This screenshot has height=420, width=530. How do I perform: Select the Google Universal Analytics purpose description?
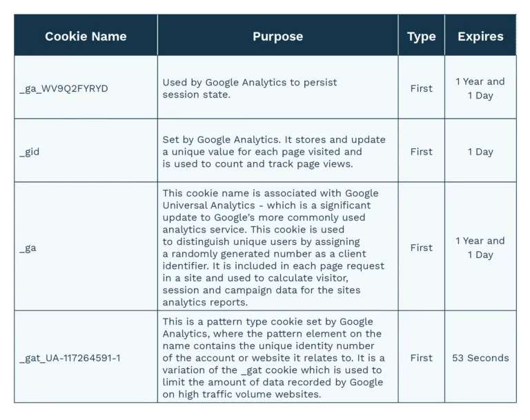tap(274, 248)
